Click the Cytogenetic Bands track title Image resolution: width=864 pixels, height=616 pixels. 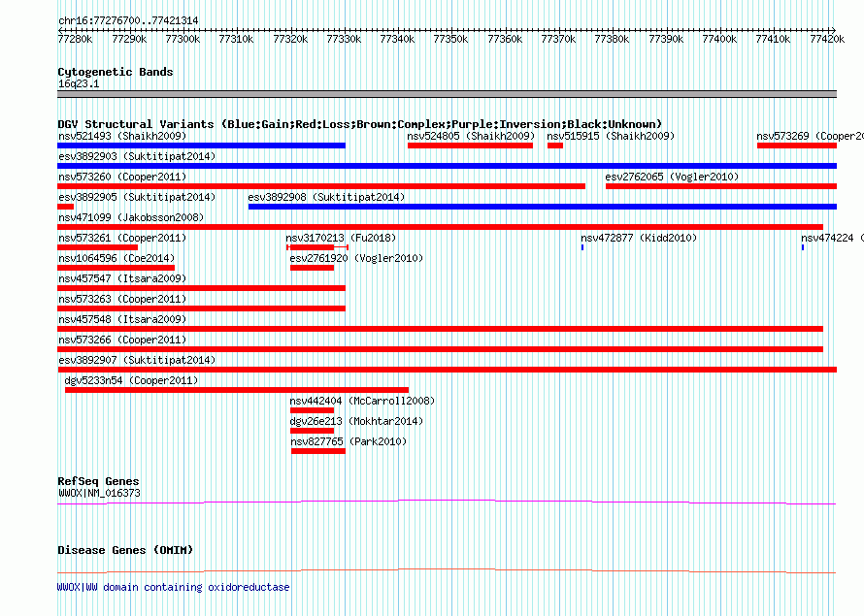(116, 72)
